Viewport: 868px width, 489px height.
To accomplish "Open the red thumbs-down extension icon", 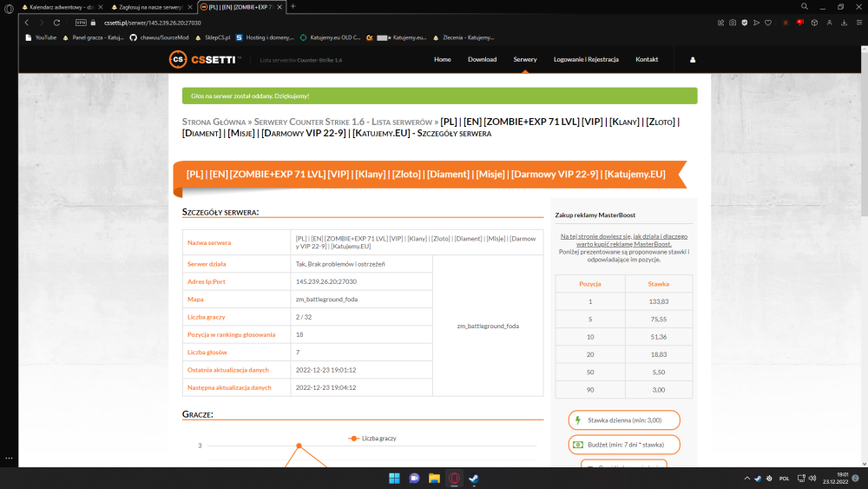I will (x=800, y=23).
